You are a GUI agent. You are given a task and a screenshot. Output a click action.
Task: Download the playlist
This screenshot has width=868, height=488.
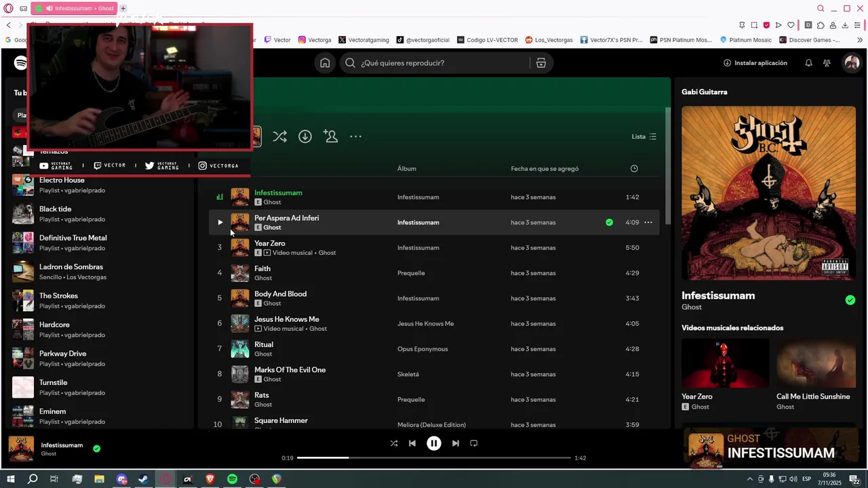[305, 136]
